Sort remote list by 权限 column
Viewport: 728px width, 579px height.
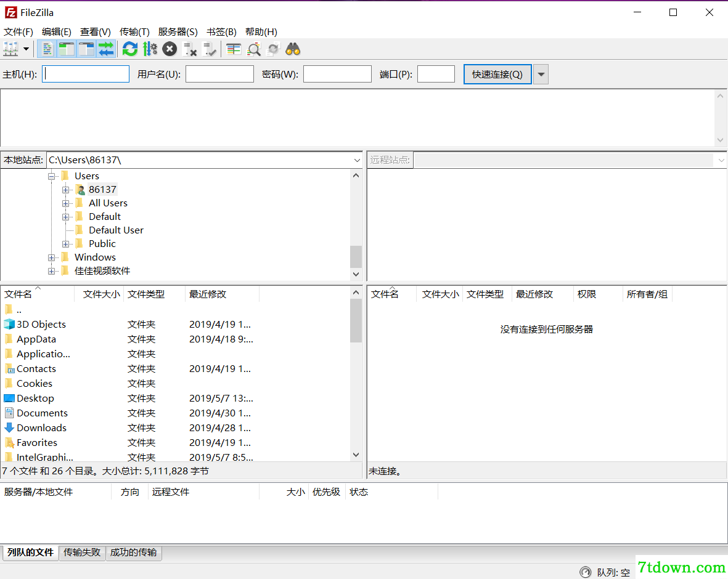pyautogui.click(x=598, y=294)
